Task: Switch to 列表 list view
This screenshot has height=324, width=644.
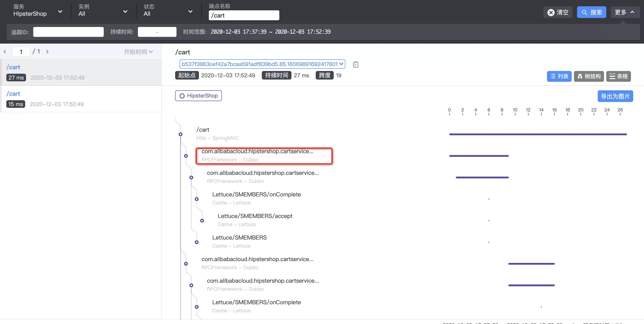Action: coord(559,76)
